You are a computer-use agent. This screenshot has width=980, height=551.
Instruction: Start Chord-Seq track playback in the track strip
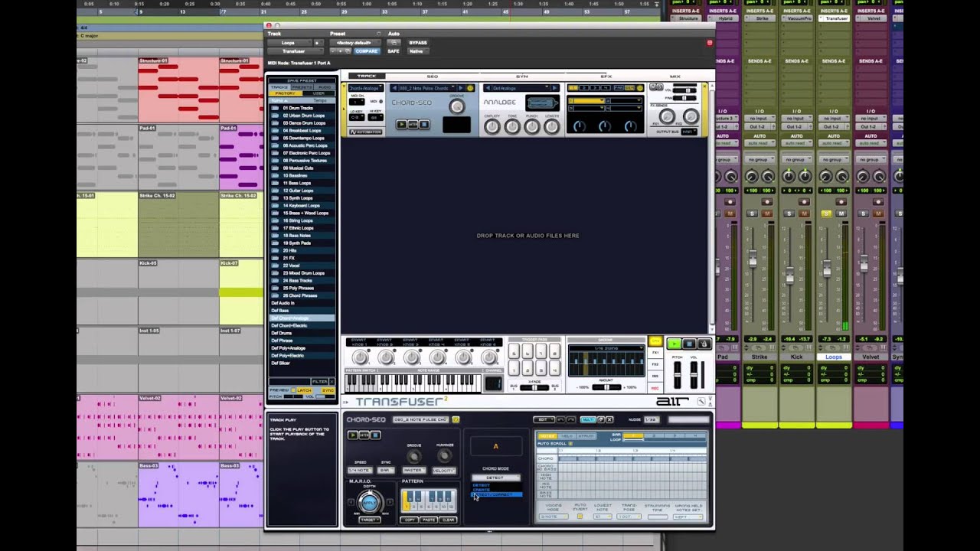click(401, 124)
